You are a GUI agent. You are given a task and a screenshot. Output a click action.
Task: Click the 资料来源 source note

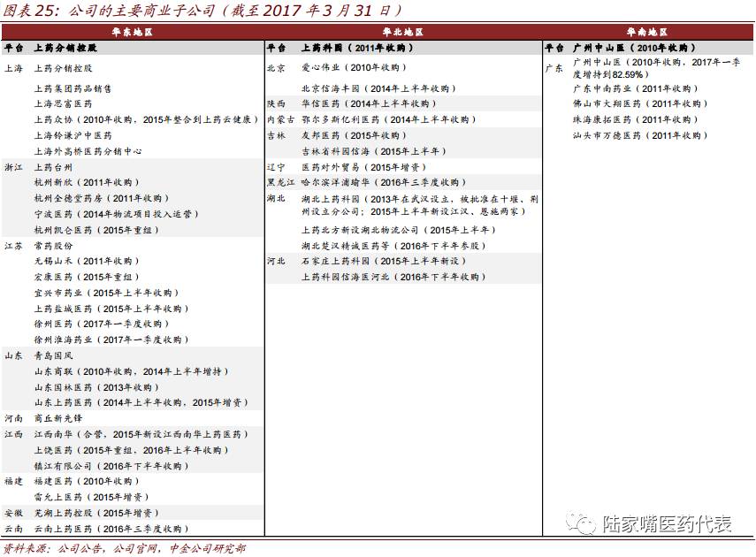coord(125,548)
